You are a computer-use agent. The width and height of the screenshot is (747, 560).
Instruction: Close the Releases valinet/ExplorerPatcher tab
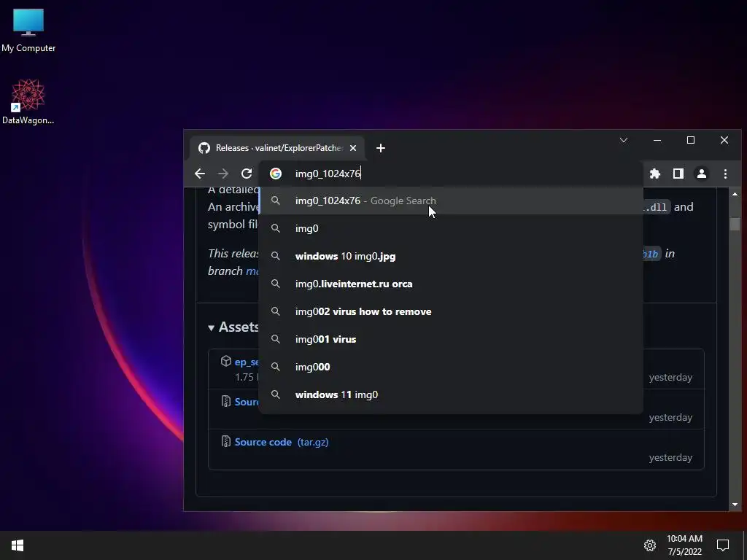point(353,148)
